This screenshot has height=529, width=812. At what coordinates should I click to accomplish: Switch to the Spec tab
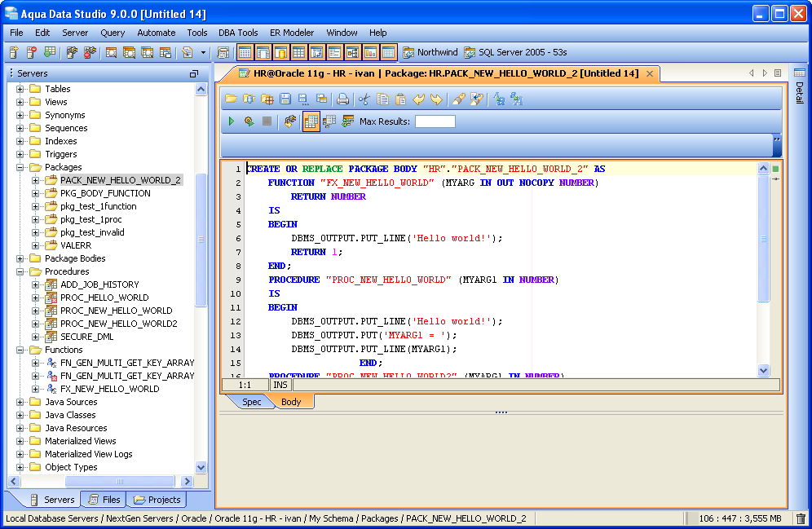click(251, 402)
